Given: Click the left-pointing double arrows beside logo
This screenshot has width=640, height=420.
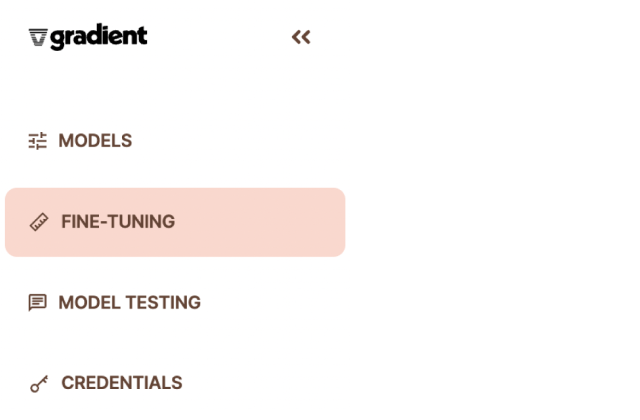Looking at the screenshot, I should coord(301,37).
